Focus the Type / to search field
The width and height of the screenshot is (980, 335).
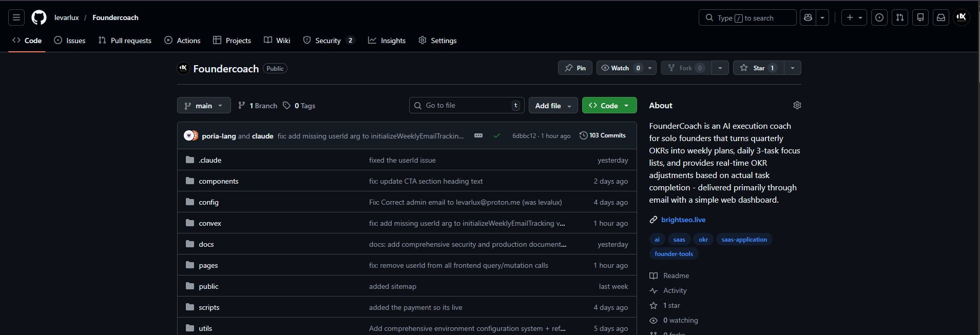[x=747, y=17]
